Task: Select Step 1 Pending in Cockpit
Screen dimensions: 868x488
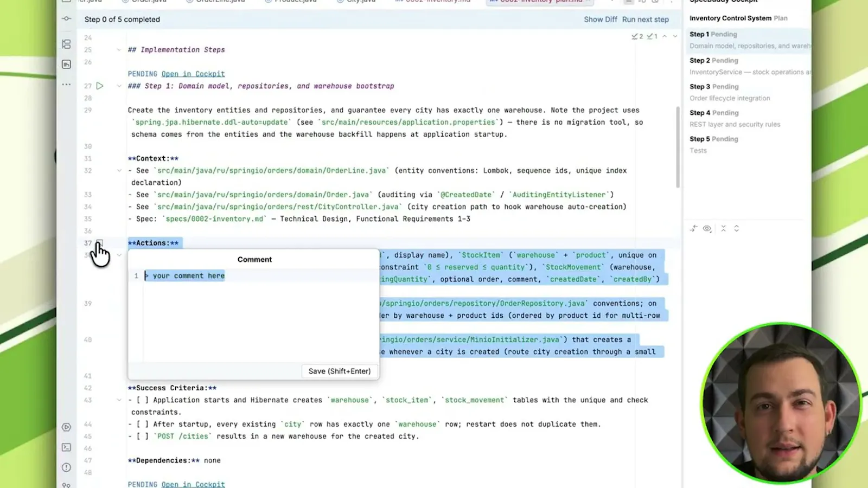Action: 748,40
